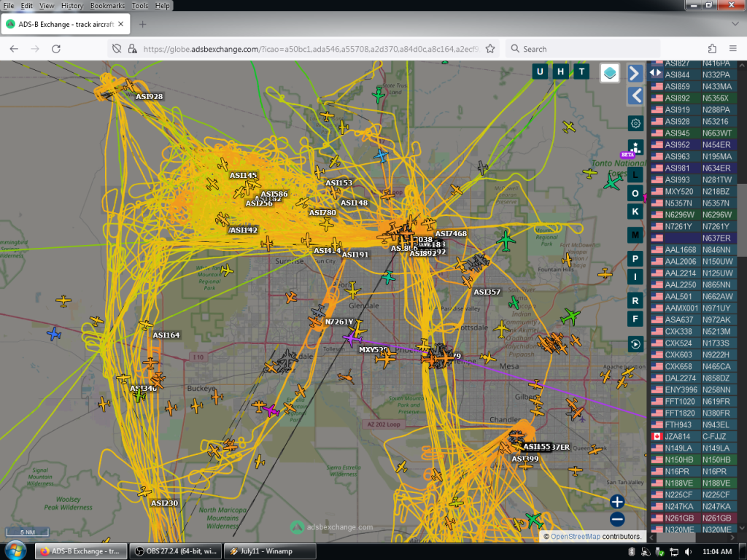
Task: Open the Bookmarks menu
Action: click(x=107, y=6)
